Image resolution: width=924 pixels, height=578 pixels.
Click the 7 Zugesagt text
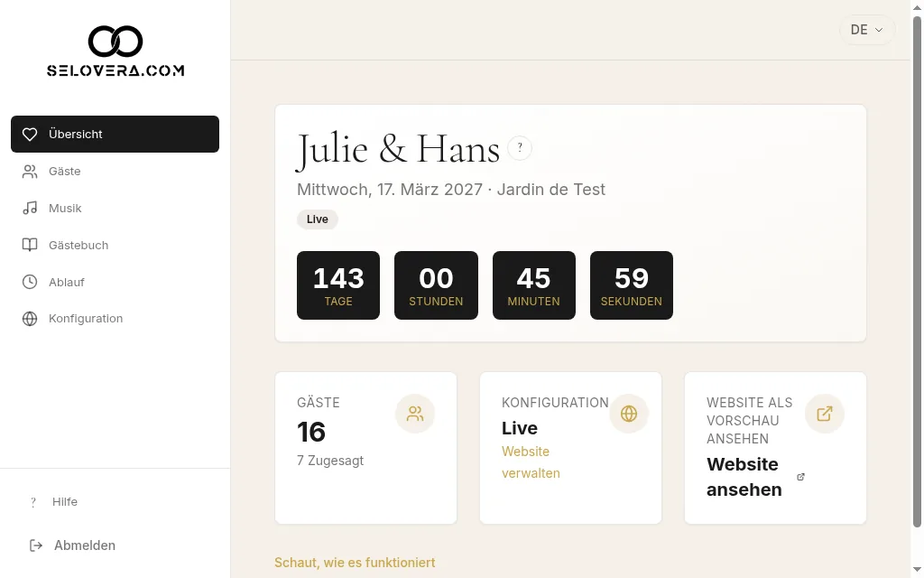[330, 461]
